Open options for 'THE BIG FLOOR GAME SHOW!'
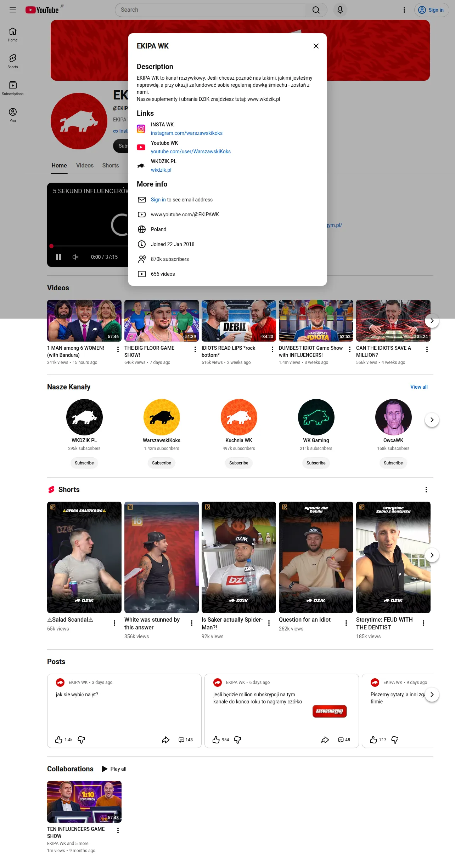The height and width of the screenshot is (868, 455). 195,349
